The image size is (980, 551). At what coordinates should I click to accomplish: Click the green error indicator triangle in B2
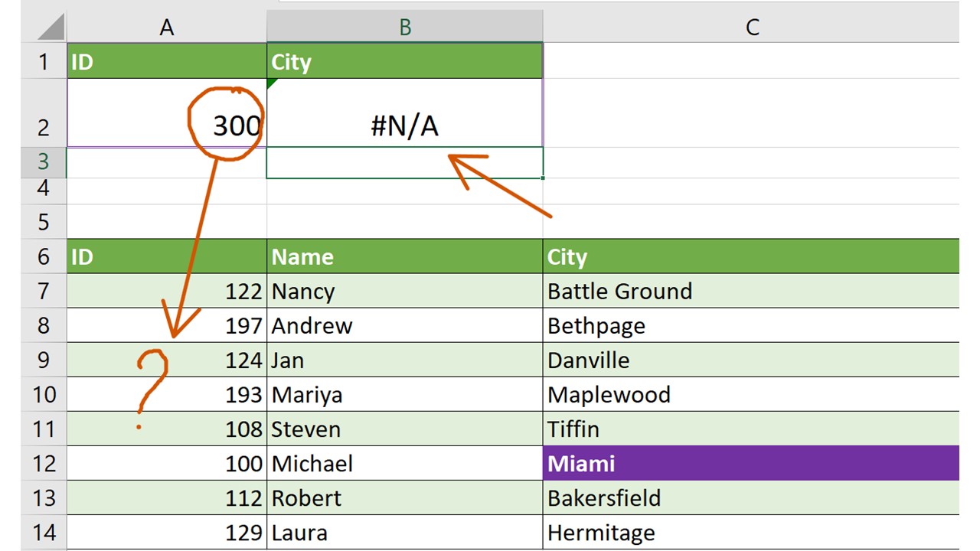pos(272,83)
